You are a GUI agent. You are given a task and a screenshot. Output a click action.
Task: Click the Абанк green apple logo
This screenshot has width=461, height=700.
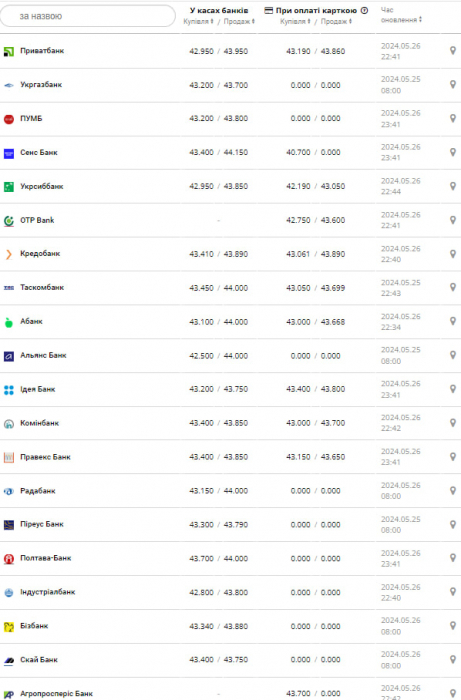(8, 322)
